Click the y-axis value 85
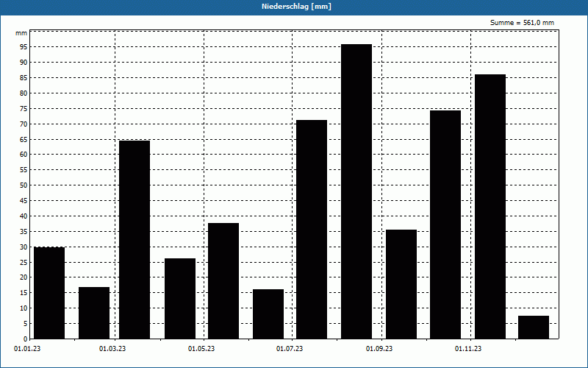 (x=24, y=78)
